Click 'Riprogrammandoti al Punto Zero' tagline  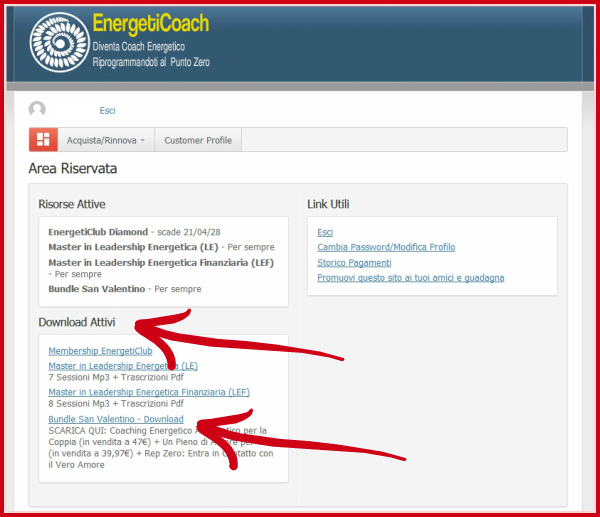click(x=151, y=62)
